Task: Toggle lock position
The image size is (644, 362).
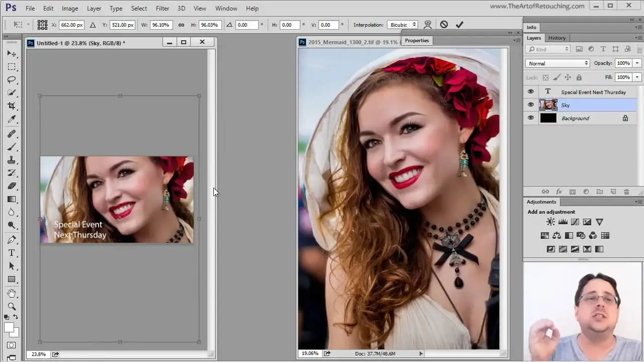Action: click(x=568, y=77)
